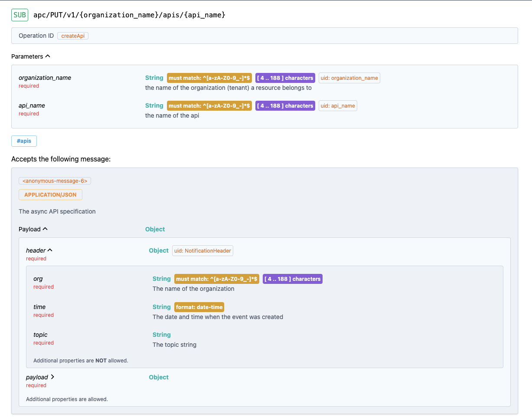532x418 pixels.
Task: Click the characters length badge for api_name
Action: [285, 106]
